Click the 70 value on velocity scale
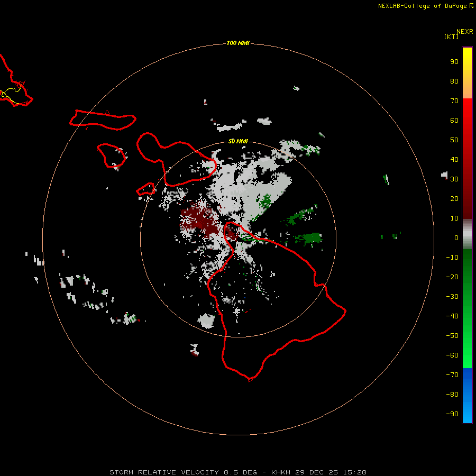The height and width of the screenshot is (476, 476). pyautogui.click(x=454, y=101)
